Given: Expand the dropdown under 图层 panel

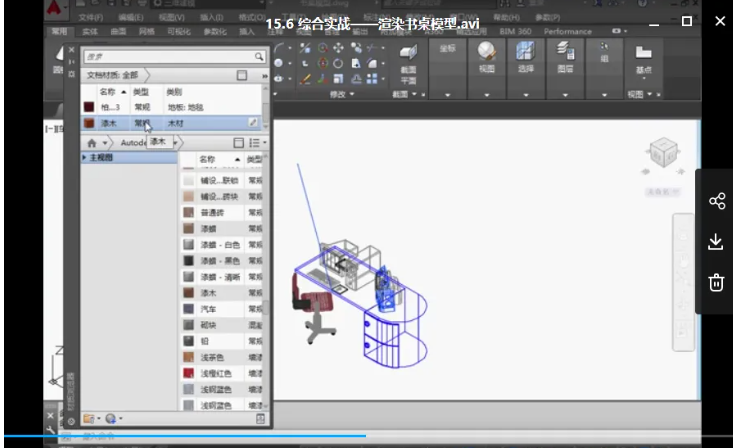Looking at the screenshot, I should pos(565,95).
